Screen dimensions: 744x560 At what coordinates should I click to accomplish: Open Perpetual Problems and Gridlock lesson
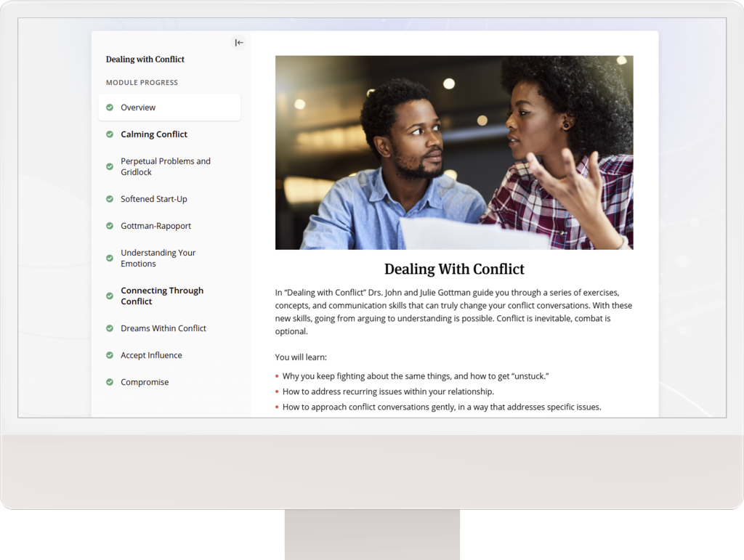tap(166, 166)
